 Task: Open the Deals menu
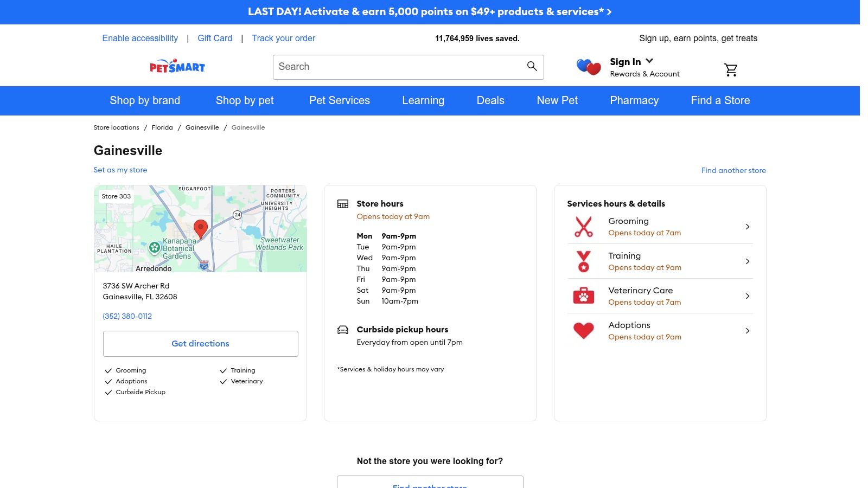coord(490,100)
